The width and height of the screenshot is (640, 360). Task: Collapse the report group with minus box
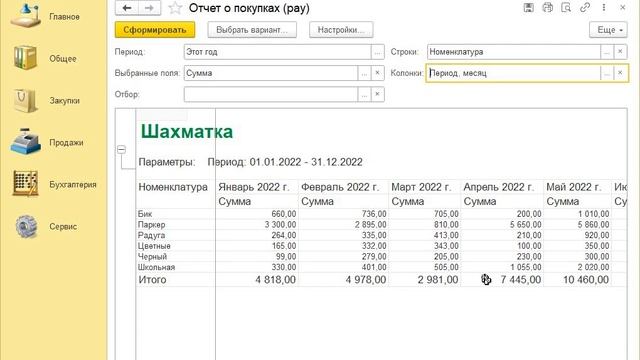coord(122,149)
